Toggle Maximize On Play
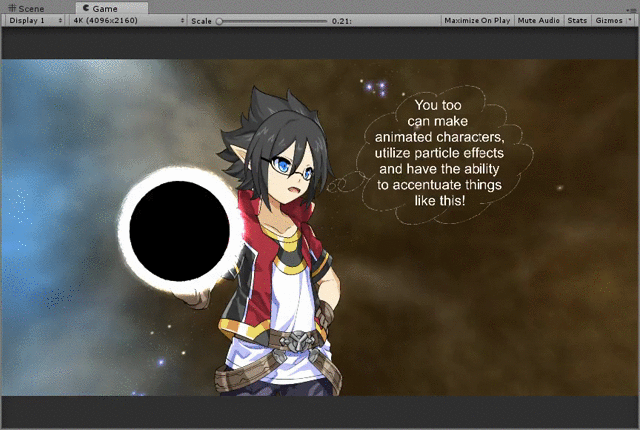 [477, 20]
